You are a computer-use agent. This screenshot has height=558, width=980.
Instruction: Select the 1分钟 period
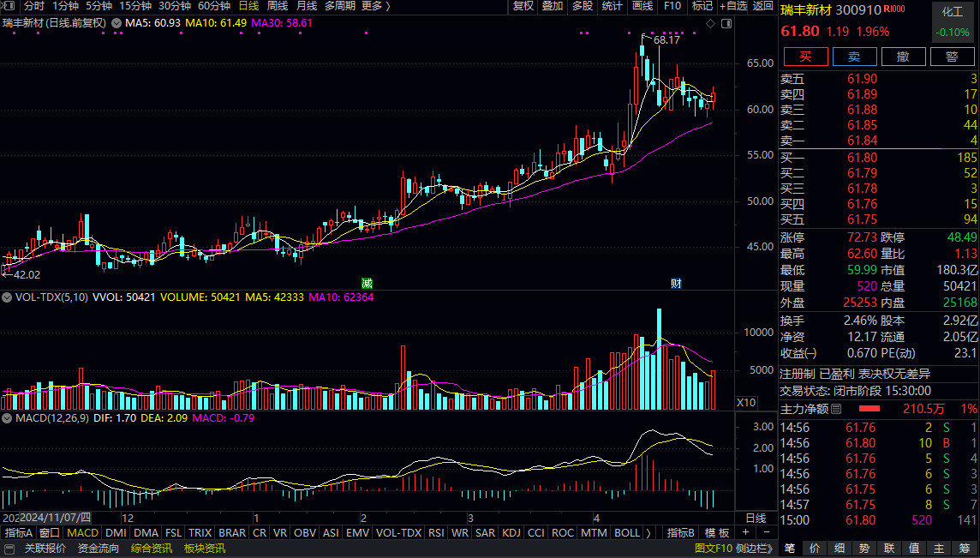pos(64,6)
